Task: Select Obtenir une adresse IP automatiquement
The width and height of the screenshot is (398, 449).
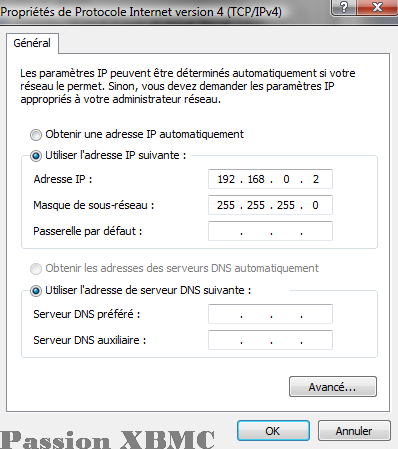Action: [x=36, y=135]
